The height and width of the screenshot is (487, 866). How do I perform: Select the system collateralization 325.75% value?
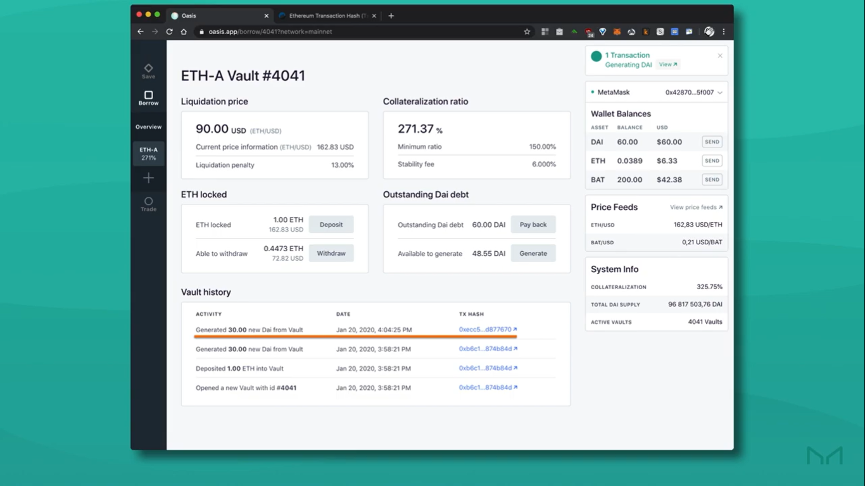click(x=709, y=287)
